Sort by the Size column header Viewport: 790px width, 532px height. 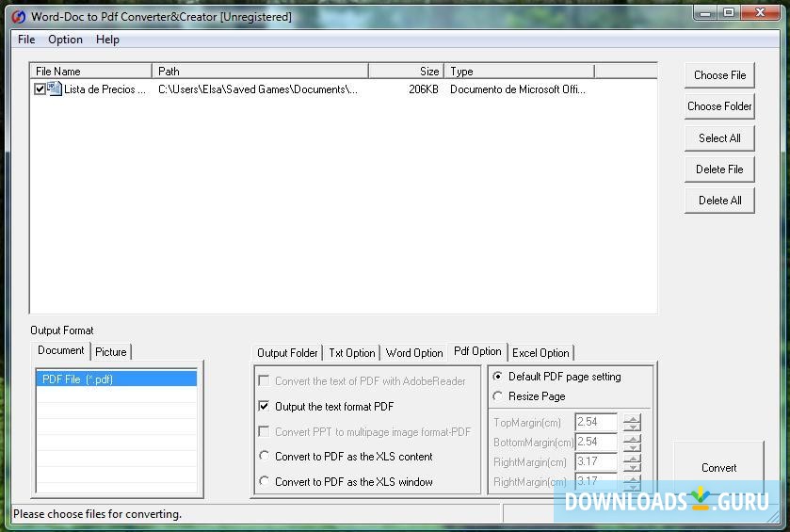pos(406,71)
